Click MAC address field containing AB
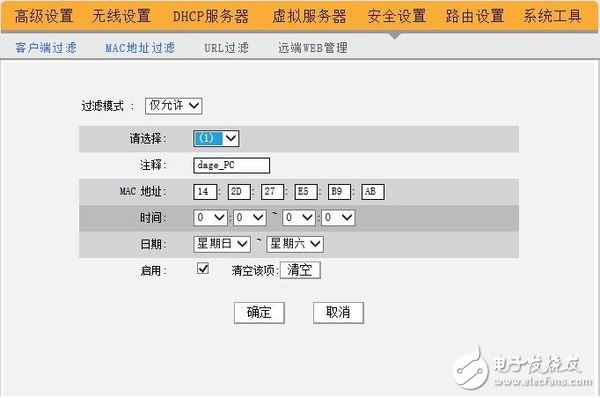 373,192
